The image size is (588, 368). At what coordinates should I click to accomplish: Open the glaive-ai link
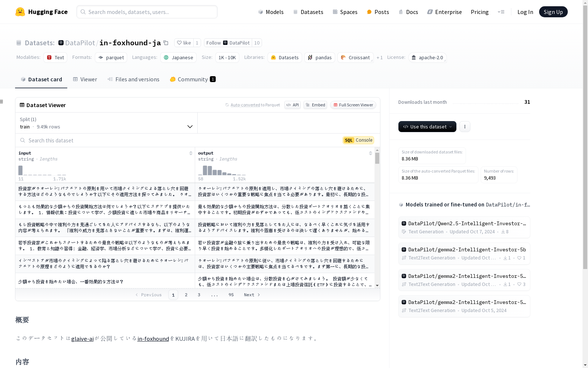click(82, 339)
